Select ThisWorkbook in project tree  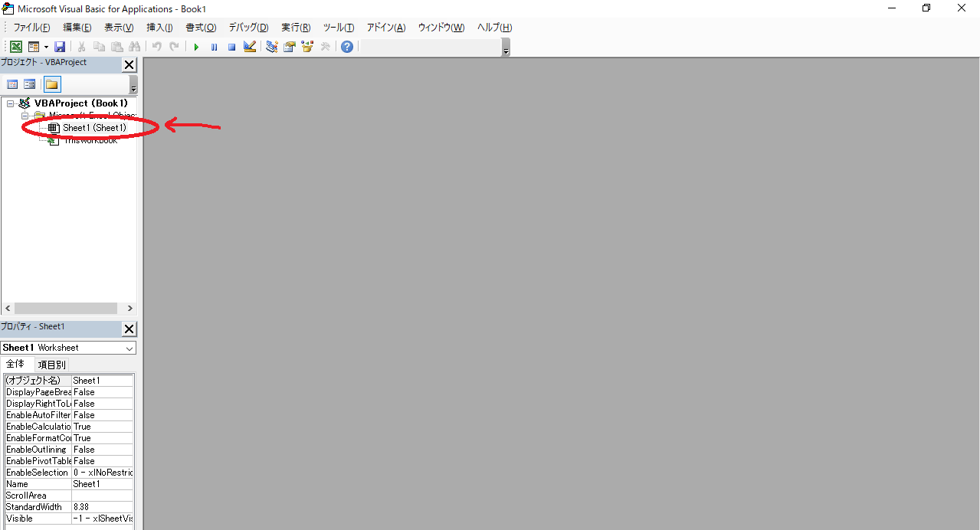coord(90,140)
